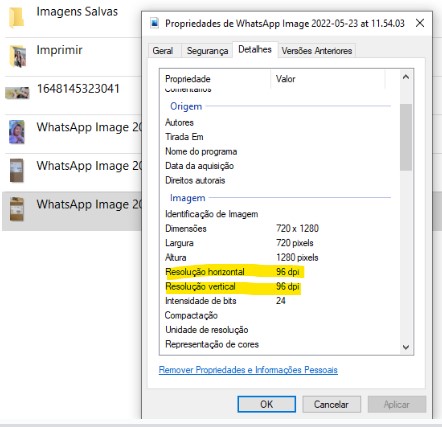Click the 1648145323041 image thumbnail

pos(17,93)
